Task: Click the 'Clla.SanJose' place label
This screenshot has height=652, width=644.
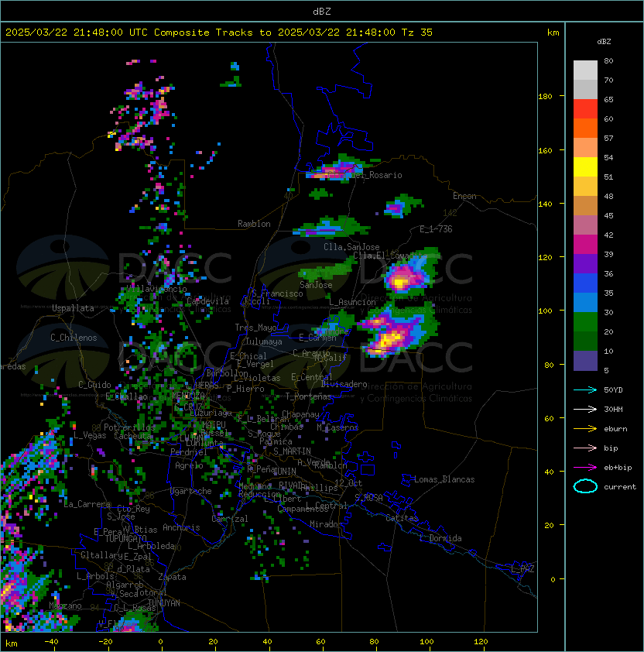Action: click(x=351, y=247)
